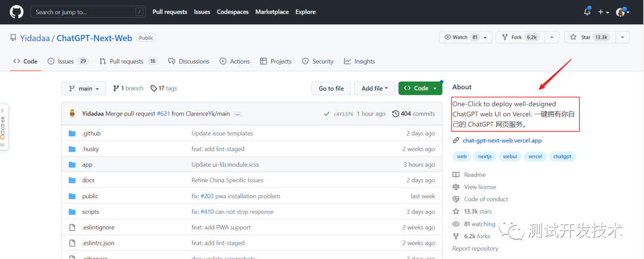Open the .github folder

[91, 133]
